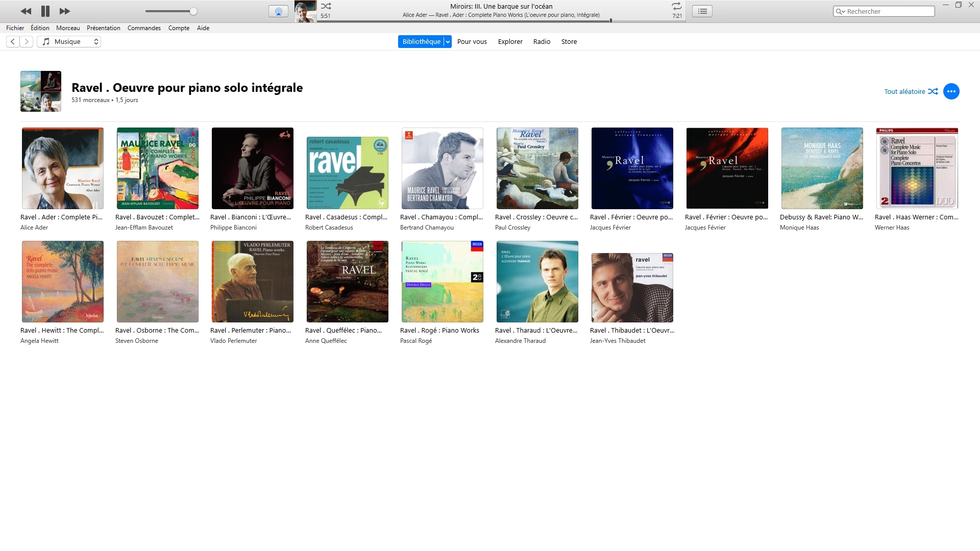The image size is (980, 551).
Task: Open the AirPlay output icon
Action: point(278,11)
